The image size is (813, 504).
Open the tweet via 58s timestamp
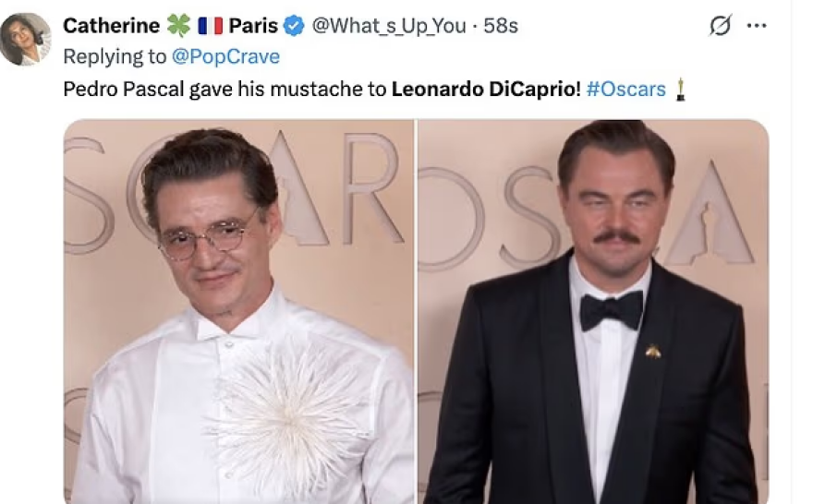click(x=501, y=26)
